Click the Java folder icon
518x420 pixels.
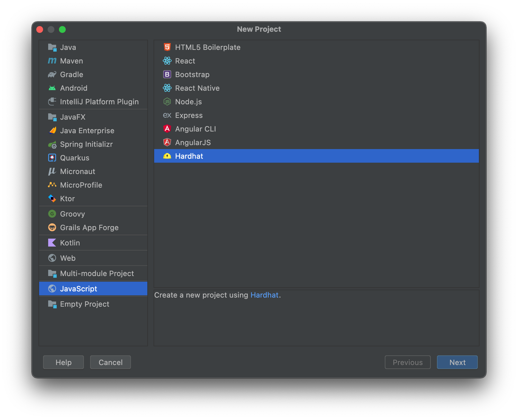tap(52, 47)
